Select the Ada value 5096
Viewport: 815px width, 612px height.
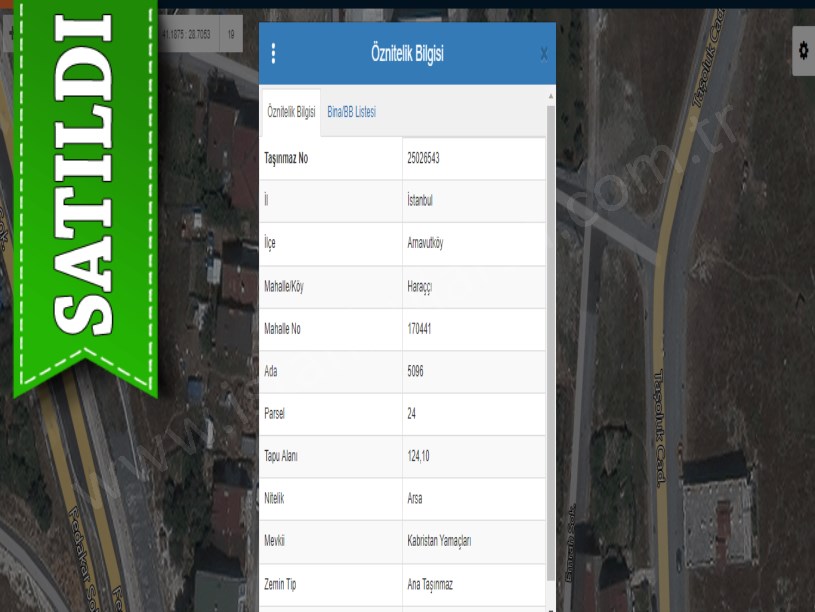(415, 371)
